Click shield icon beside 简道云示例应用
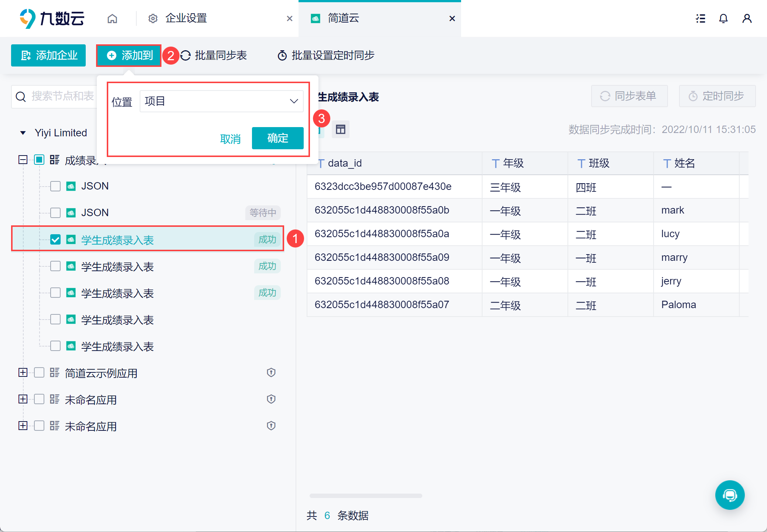 pyautogui.click(x=271, y=372)
